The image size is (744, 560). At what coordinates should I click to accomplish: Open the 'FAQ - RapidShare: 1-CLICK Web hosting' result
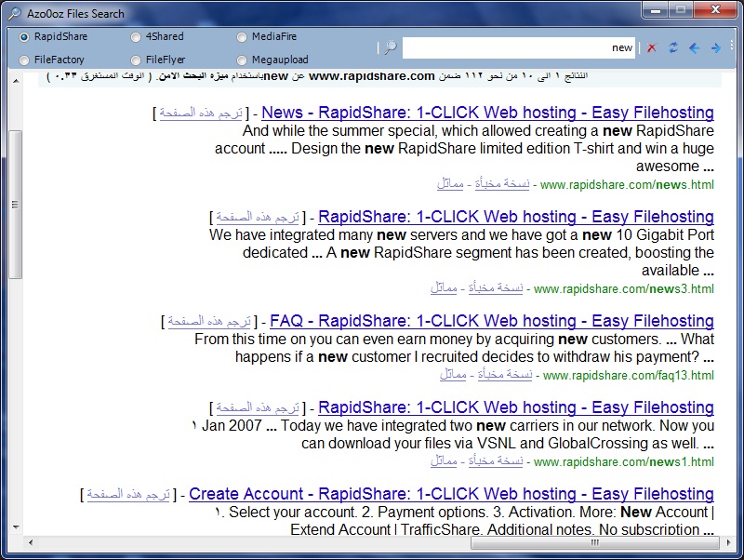(492, 321)
